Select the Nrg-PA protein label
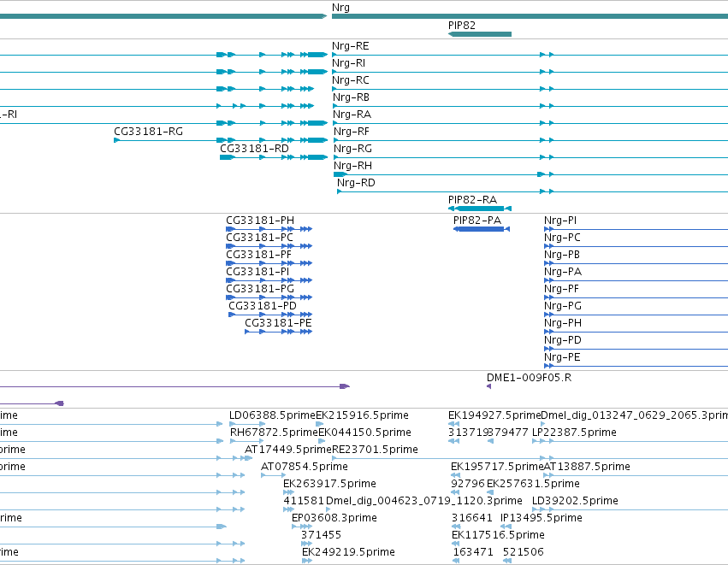Image resolution: width=728 pixels, height=565 pixels. tap(563, 272)
